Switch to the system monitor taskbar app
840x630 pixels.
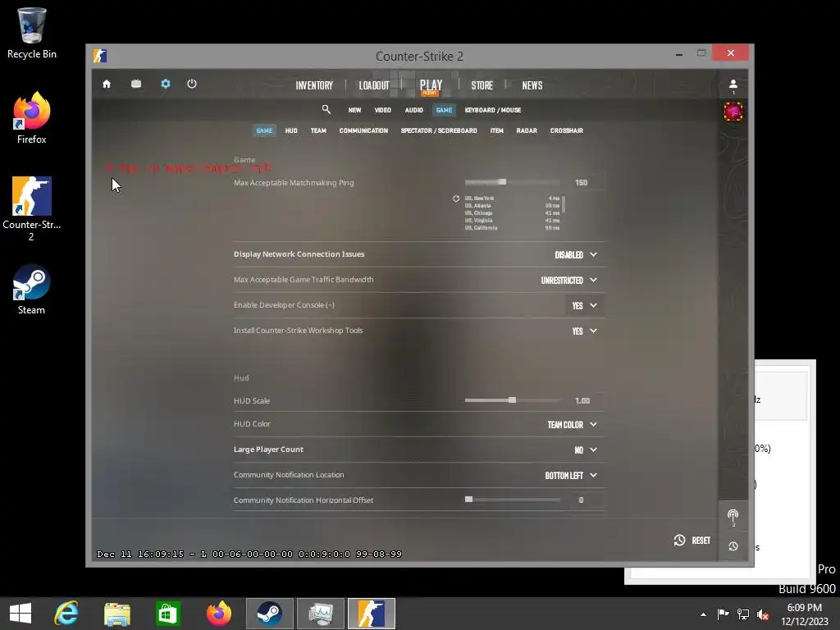pyautogui.click(x=321, y=614)
